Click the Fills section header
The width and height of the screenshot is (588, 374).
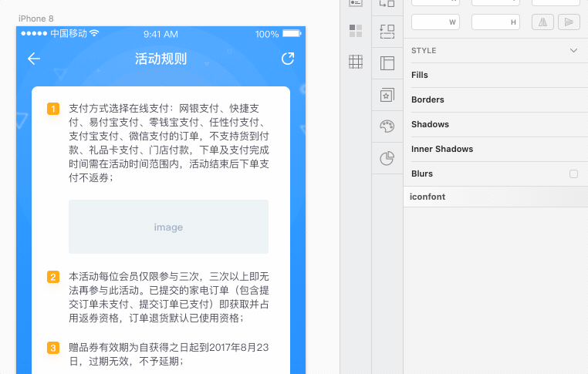(420, 75)
